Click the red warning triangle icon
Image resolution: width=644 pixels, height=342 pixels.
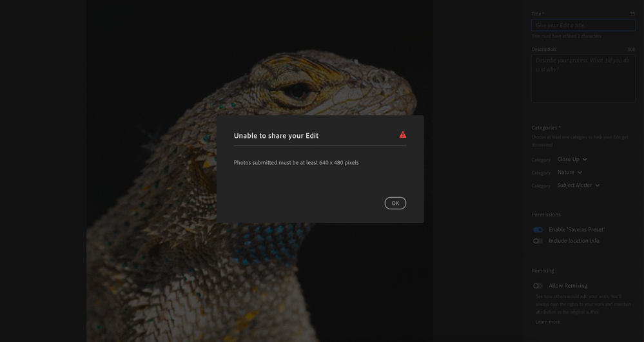(402, 135)
